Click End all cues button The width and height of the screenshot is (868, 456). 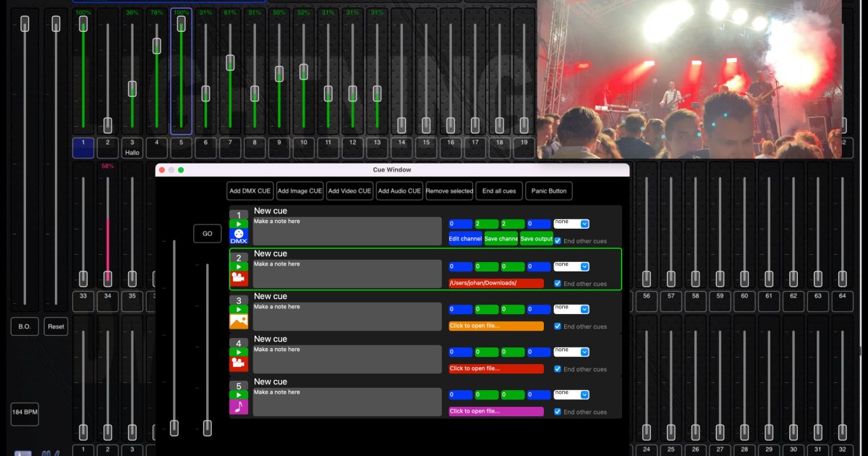pos(499,191)
